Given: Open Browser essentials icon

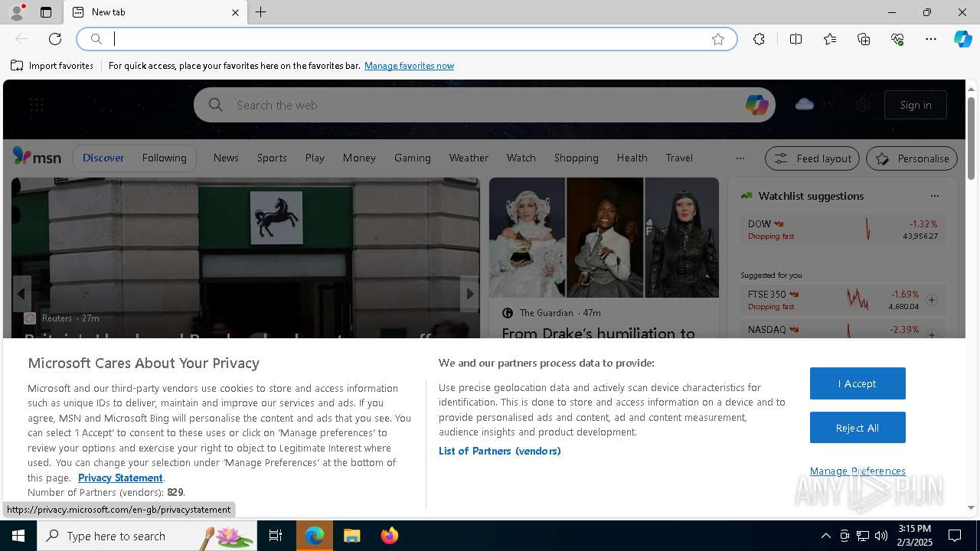Looking at the screenshot, I should pos(897,39).
